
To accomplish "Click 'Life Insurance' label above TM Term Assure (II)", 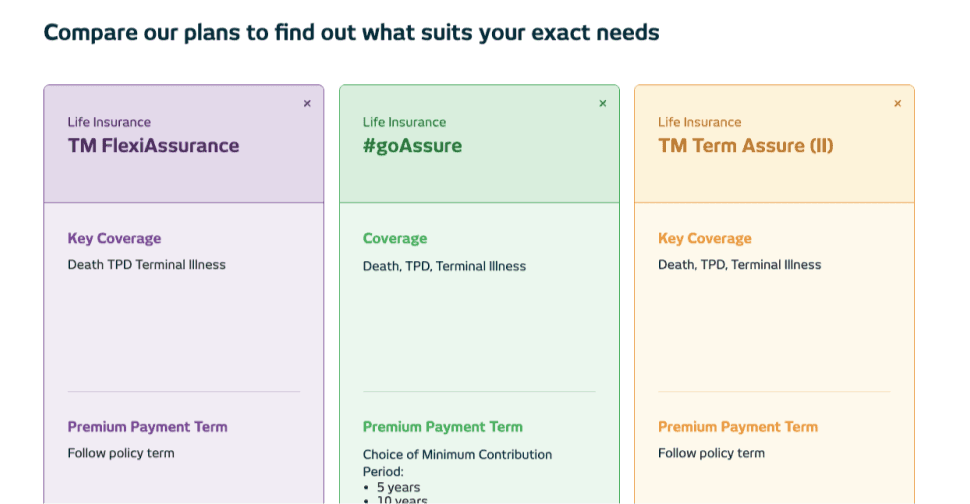I will (x=699, y=122).
